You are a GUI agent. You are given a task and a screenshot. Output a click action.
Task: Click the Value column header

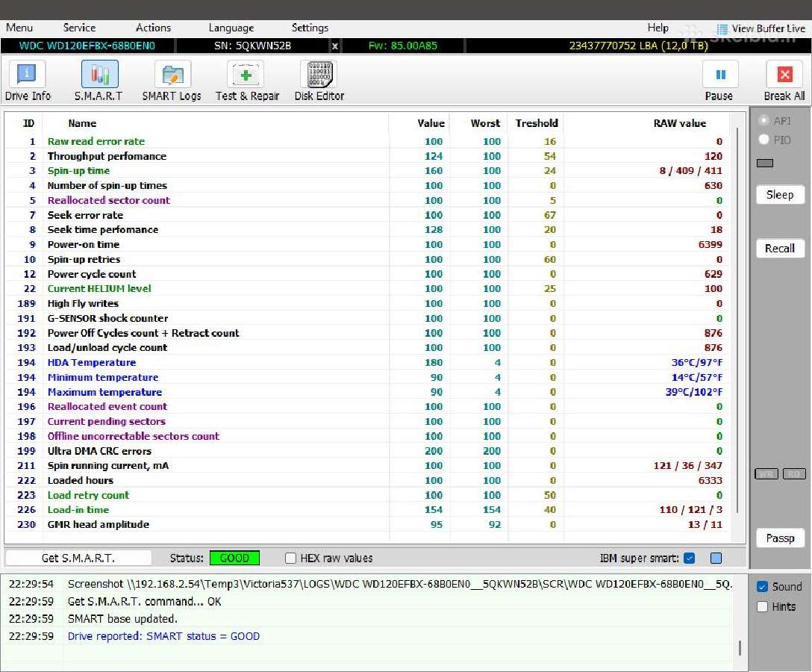(x=431, y=123)
